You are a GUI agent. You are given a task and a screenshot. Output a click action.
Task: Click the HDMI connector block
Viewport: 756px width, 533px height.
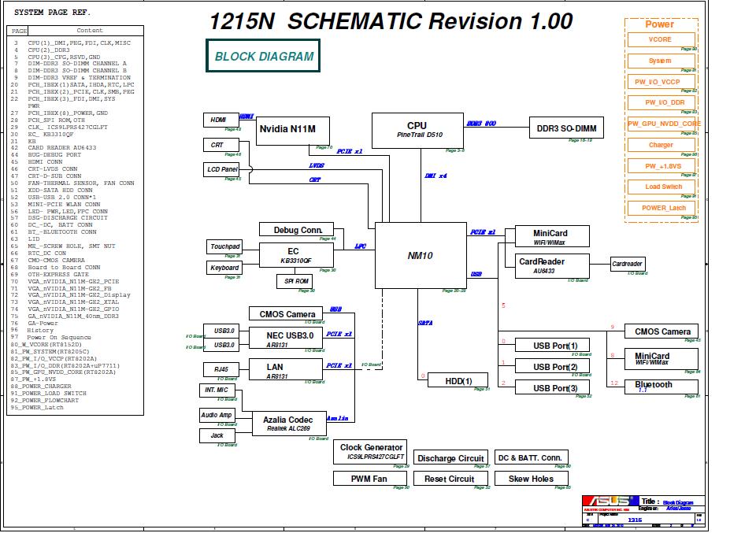[x=220, y=120]
